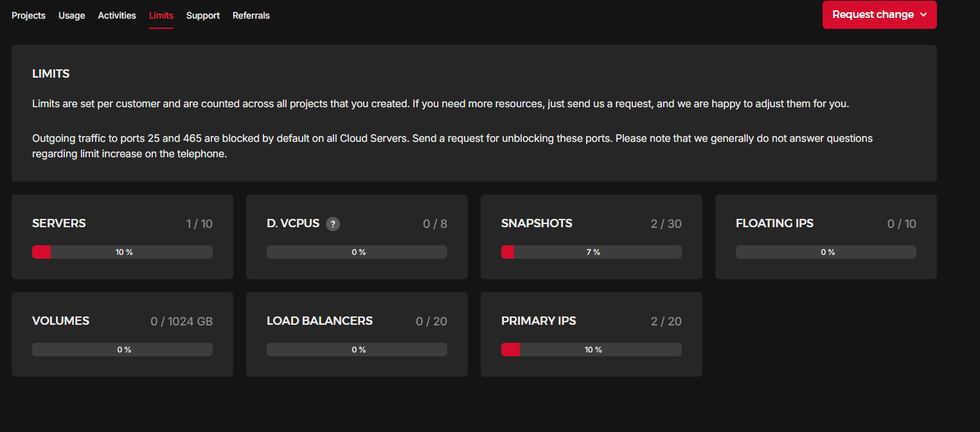Click the Volumes 0% progress bar
Screen dimensions: 980x432
point(122,350)
